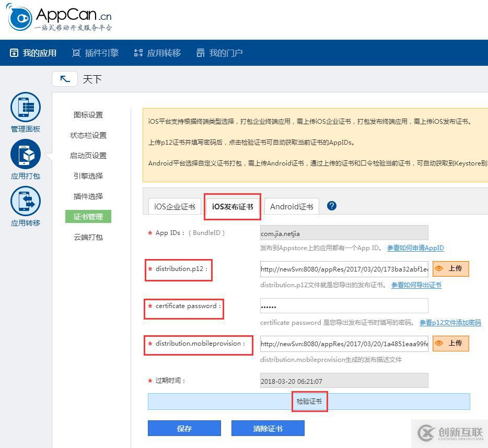The height and width of the screenshot is (448, 488).
Task: Click the 应用转移 label in the sidebar
Action: [x=26, y=223]
